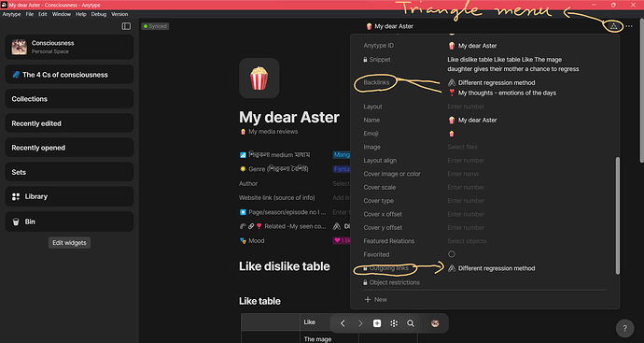Click the Library grid icon
The width and height of the screenshot is (644, 343).
(x=16, y=196)
